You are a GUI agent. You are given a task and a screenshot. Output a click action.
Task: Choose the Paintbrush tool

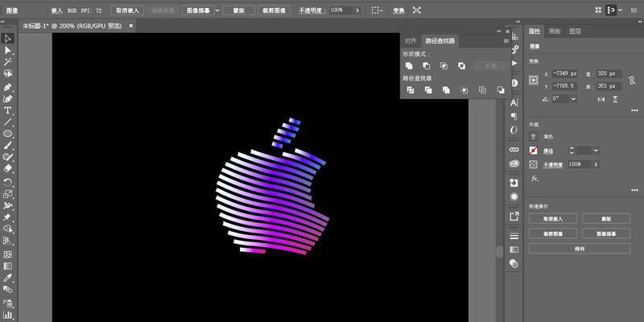tap(7, 146)
